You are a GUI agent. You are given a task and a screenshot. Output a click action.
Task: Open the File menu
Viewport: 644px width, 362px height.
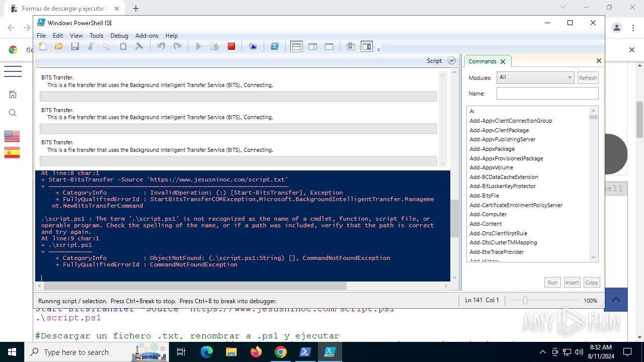click(41, 36)
